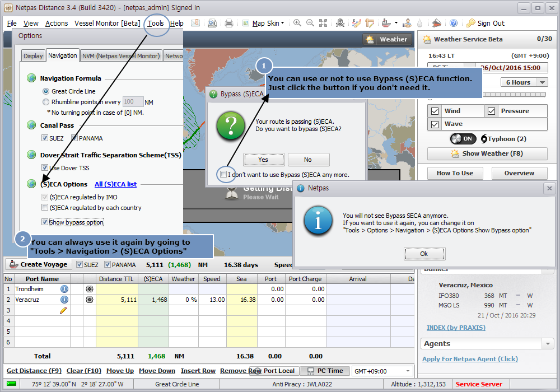Click the zoom out magnifier icon
This screenshot has width=560, height=392.
[310, 23]
